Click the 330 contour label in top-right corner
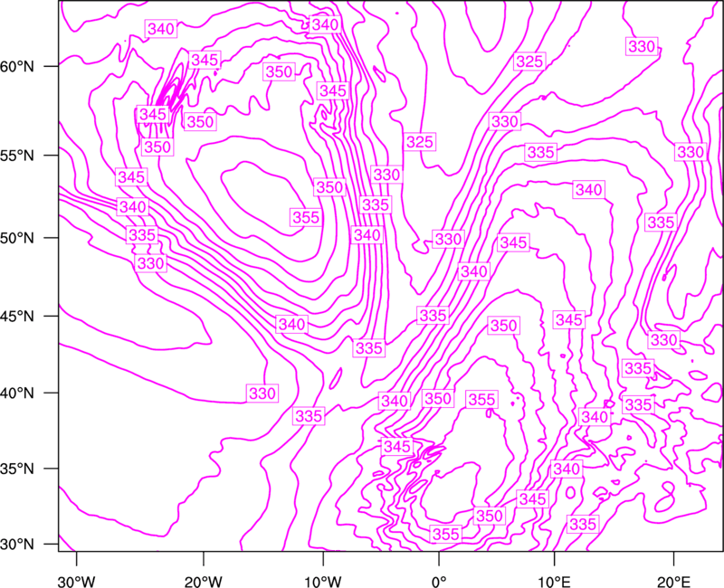Screen dimensions: 724x588 (642, 46)
